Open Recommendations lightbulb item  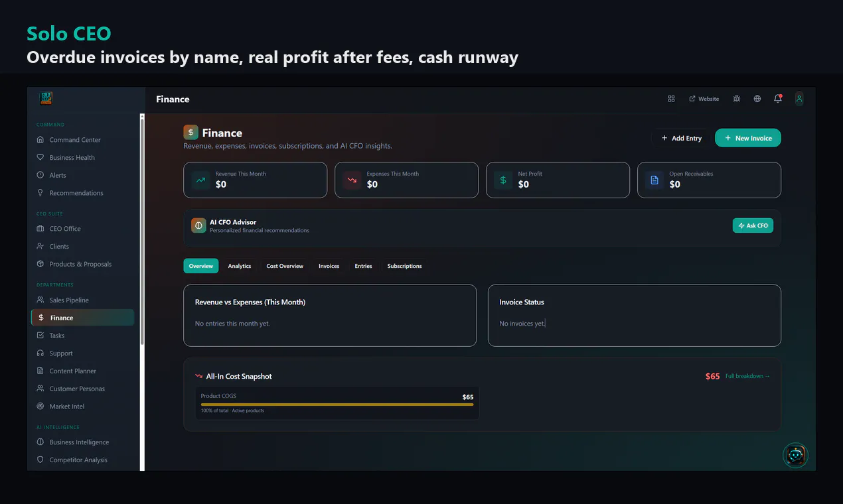pyautogui.click(x=82, y=193)
